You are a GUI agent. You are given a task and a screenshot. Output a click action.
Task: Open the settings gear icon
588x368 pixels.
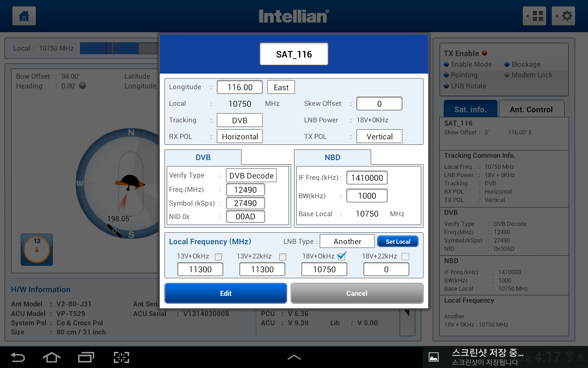564,16
